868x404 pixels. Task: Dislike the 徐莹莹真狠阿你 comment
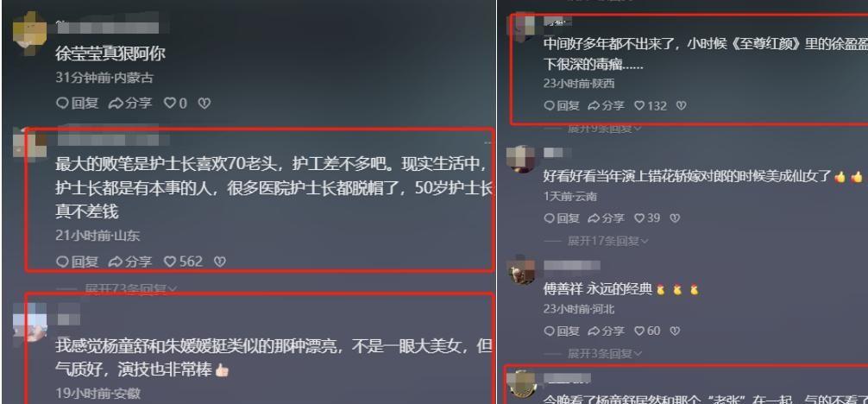click(x=204, y=103)
